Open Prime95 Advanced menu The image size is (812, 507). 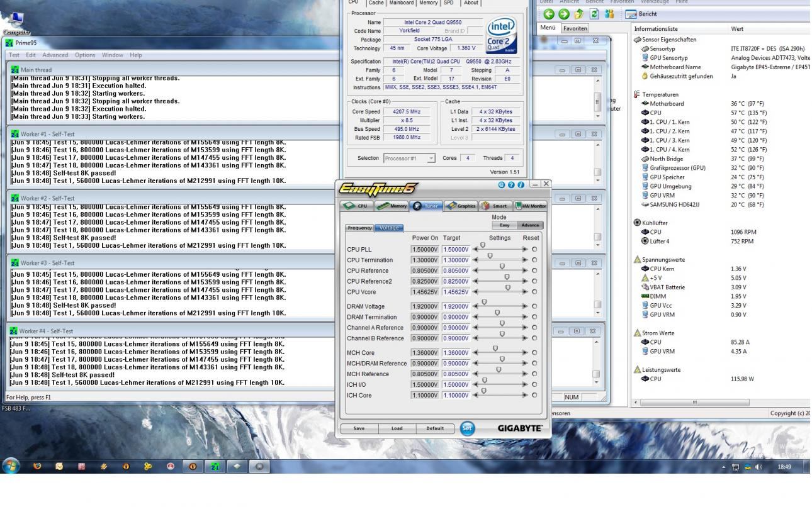click(x=56, y=55)
